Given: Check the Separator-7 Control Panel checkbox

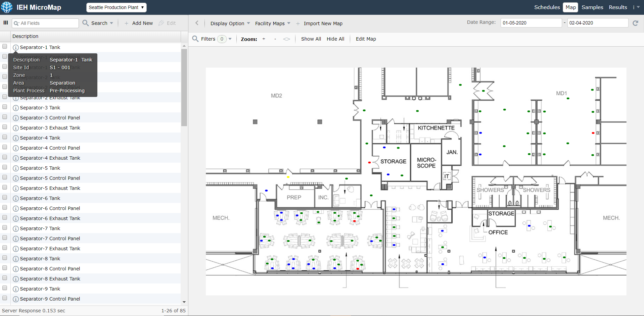Looking at the screenshot, I should click(5, 238).
